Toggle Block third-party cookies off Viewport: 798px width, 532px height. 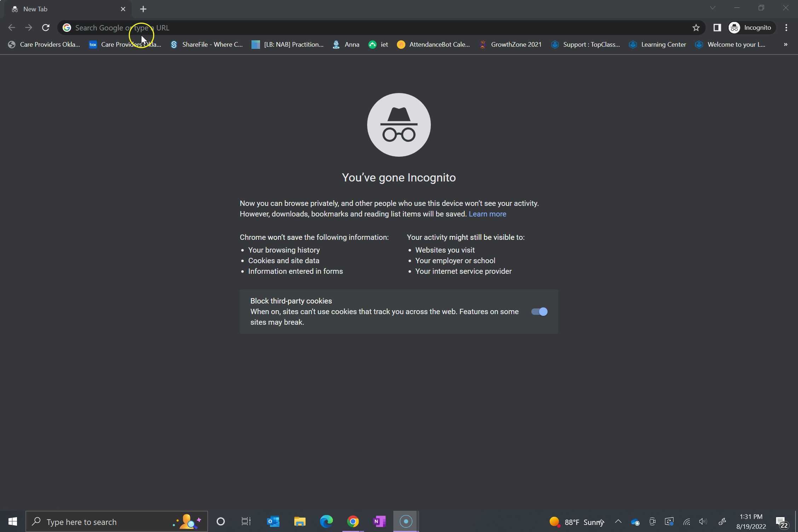[x=539, y=312]
